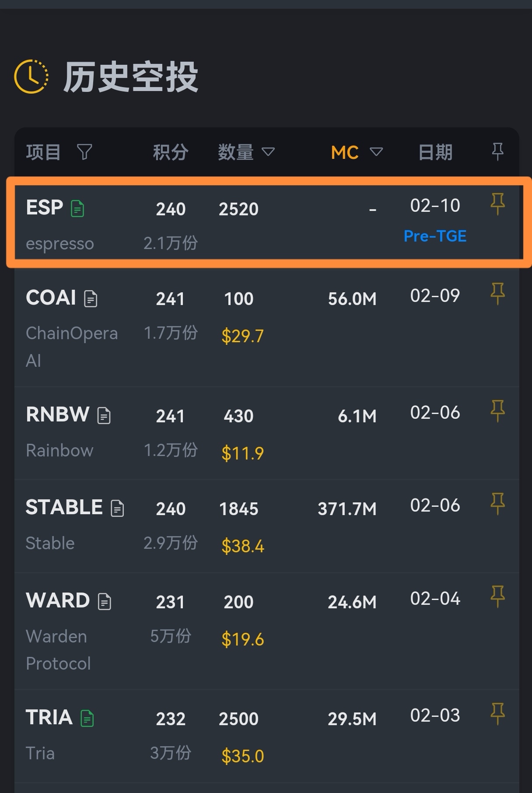Open the TRIA project name
This screenshot has width=532, height=793.
[x=49, y=717]
